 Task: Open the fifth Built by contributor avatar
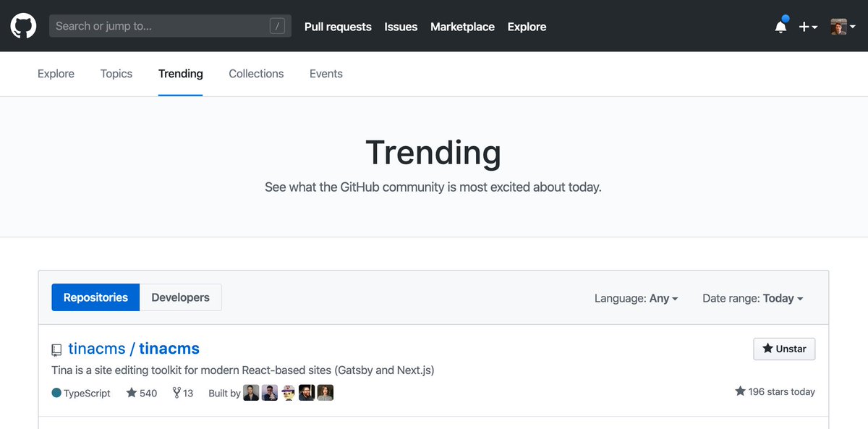[x=325, y=393]
